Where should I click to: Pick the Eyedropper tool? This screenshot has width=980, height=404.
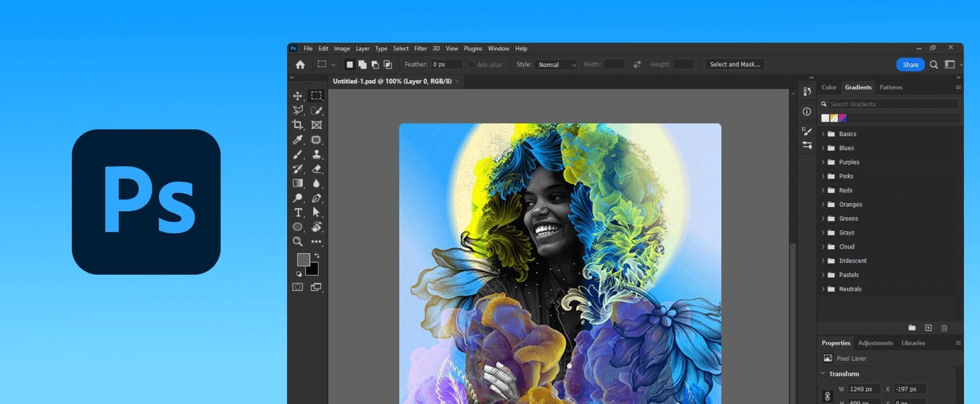[x=298, y=140]
